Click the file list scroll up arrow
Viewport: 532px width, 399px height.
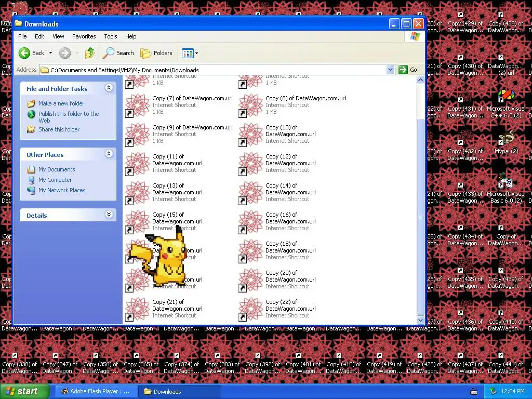(420, 80)
